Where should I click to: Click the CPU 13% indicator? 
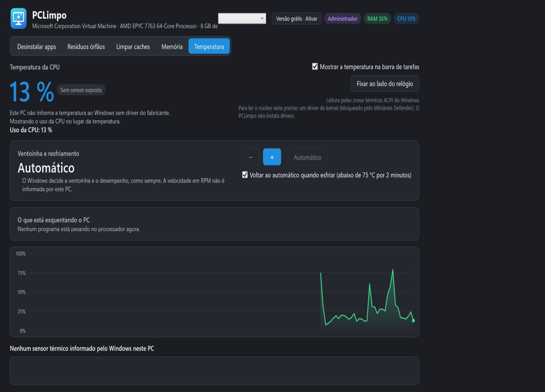click(x=406, y=19)
